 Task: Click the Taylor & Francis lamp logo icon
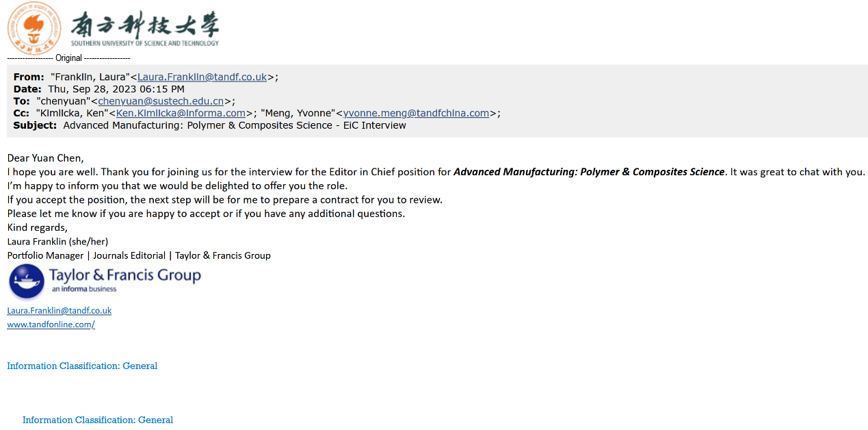tap(27, 281)
